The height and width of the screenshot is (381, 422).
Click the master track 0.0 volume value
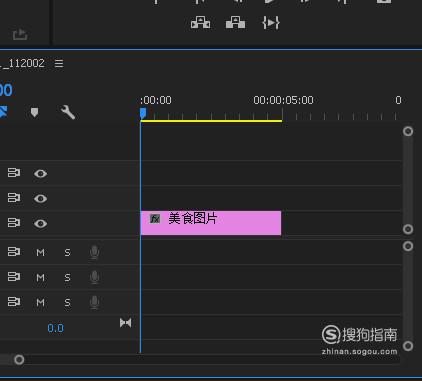click(55, 328)
